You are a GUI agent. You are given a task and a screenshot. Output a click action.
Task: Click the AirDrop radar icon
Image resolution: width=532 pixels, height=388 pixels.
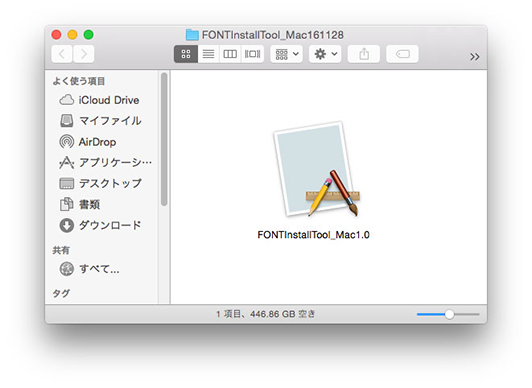(x=66, y=142)
